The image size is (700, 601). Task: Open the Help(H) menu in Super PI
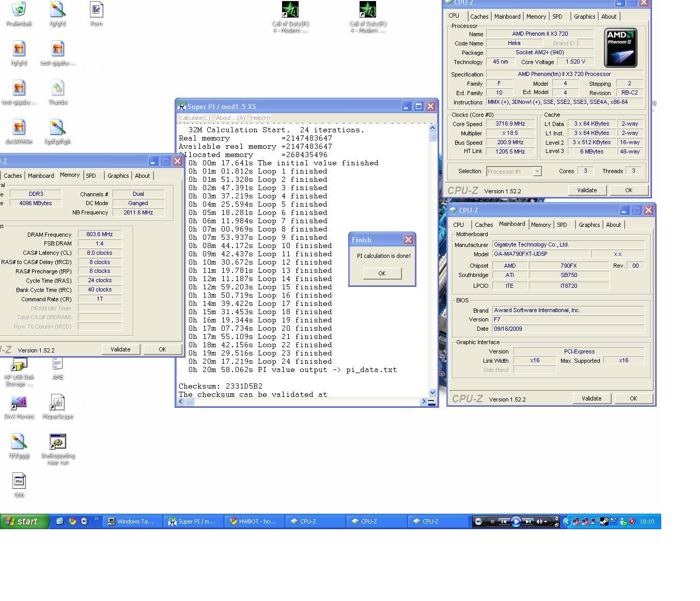pyautogui.click(x=260, y=118)
